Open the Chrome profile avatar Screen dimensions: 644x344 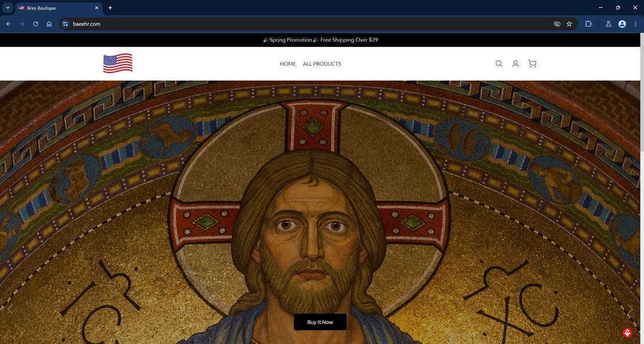tap(622, 24)
